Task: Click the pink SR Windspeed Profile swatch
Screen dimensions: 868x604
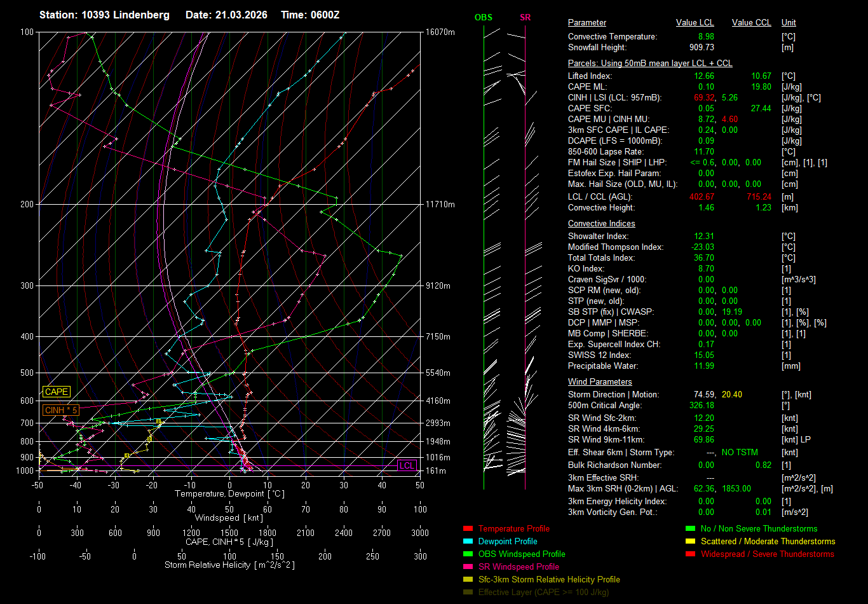Action: click(468, 567)
